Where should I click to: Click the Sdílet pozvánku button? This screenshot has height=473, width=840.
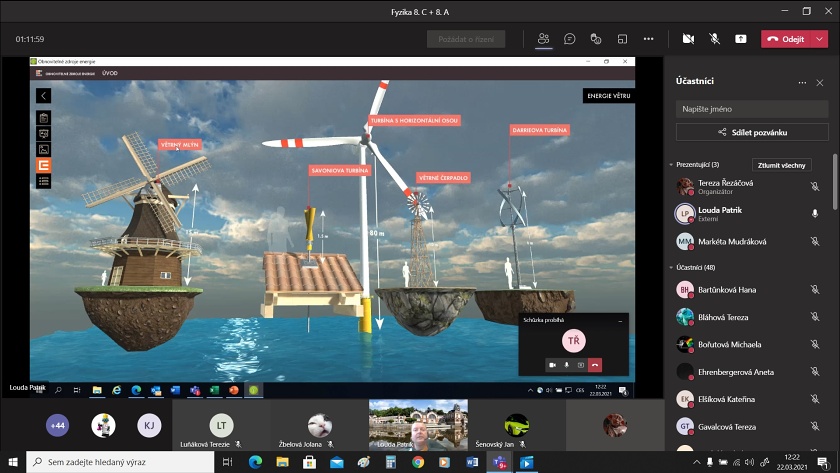tap(752, 132)
